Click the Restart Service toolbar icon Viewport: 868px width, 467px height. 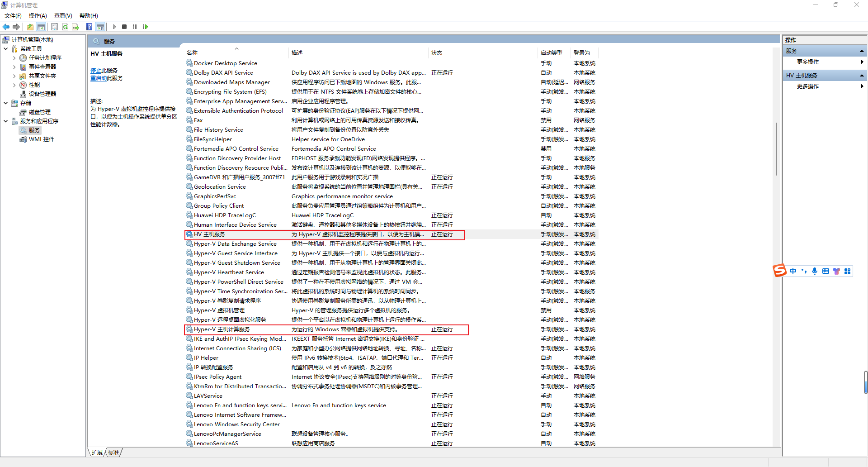coord(145,27)
